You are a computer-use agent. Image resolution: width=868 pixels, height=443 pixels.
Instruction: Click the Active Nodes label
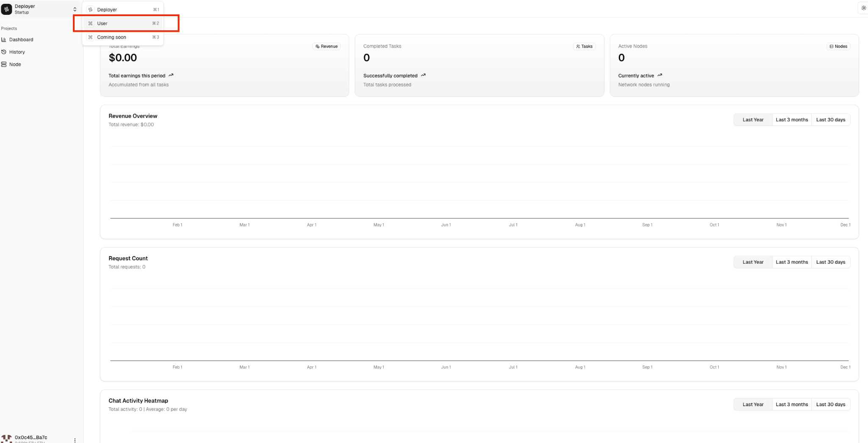[633, 46]
